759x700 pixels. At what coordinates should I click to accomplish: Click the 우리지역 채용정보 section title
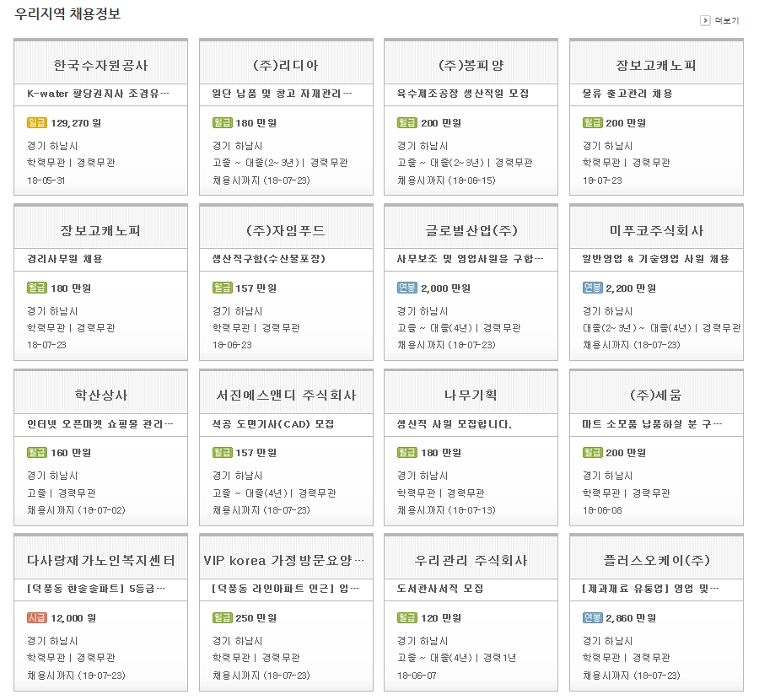[x=67, y=14]
